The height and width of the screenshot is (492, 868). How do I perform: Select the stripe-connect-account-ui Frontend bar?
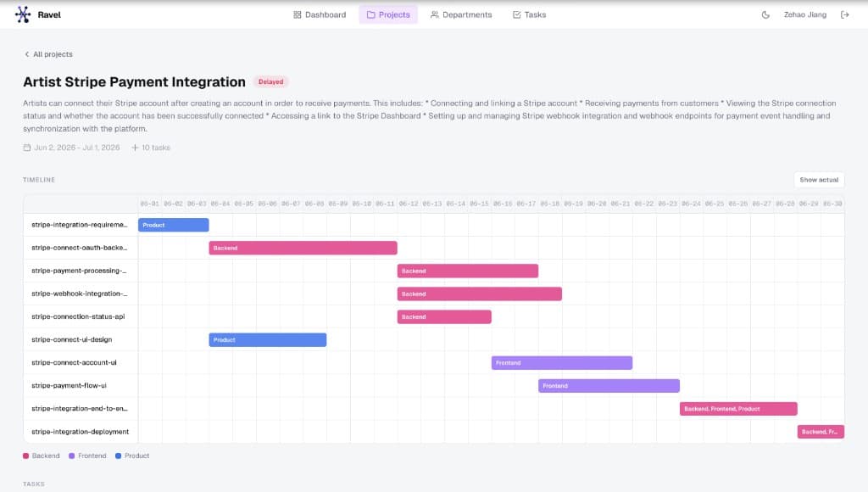[x=562, y=363]
